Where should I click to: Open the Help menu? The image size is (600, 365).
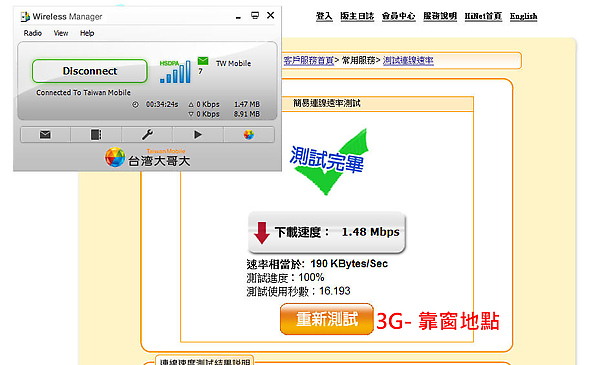[x=87, y=33]
